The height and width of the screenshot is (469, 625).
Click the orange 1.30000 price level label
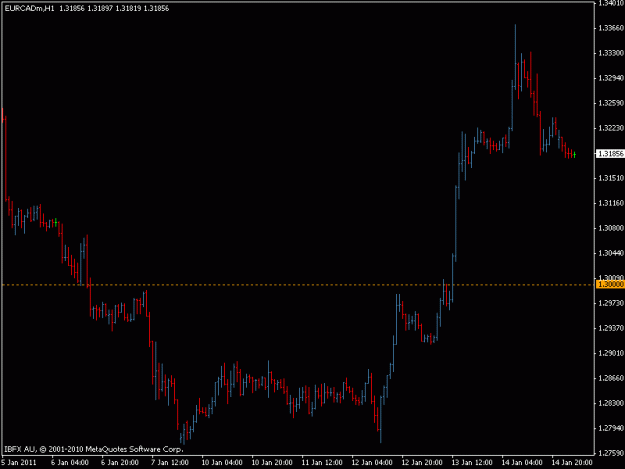[x=610, y=285]
